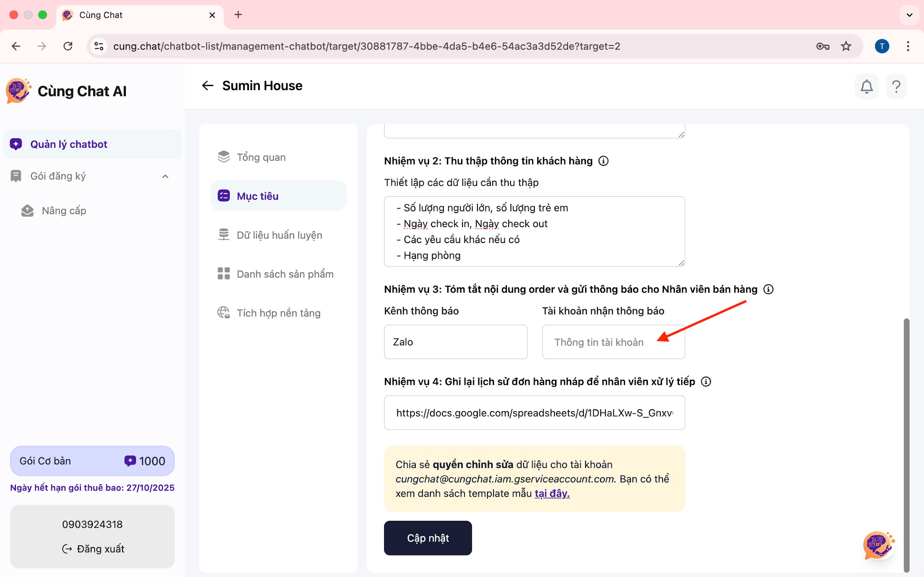Open Danh sách sản phẩm section
The image size is (924, 577).
285,274
